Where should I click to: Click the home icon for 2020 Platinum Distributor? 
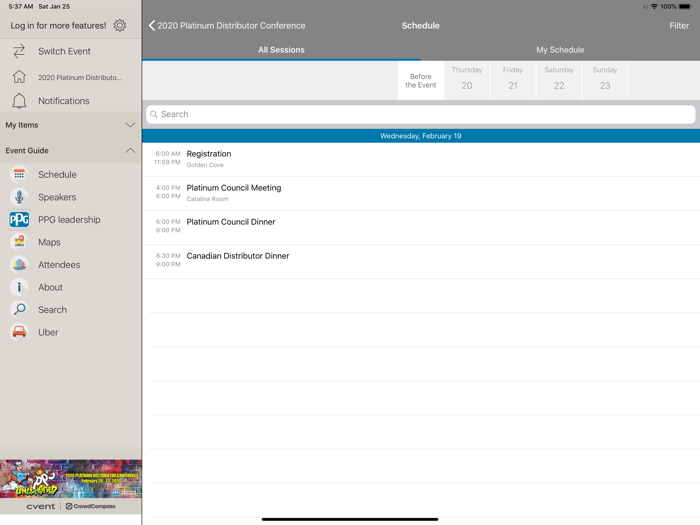[19, 77]
